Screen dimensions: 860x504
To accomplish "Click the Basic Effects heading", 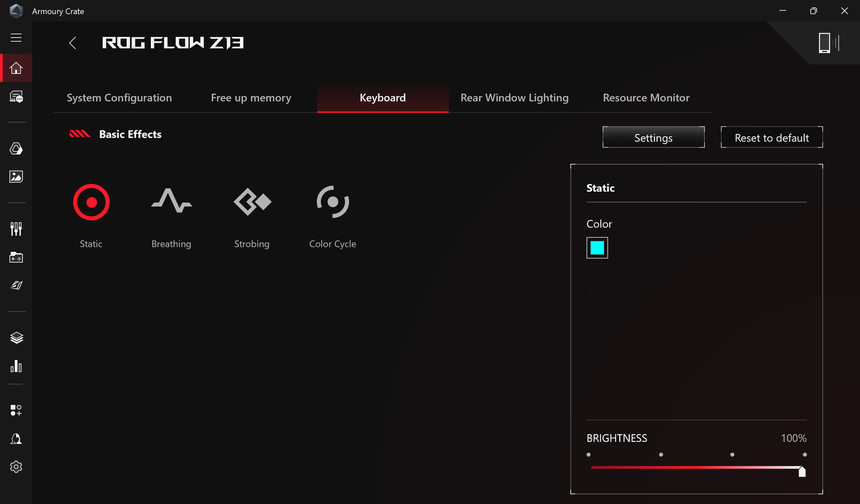I will (130, 134).
